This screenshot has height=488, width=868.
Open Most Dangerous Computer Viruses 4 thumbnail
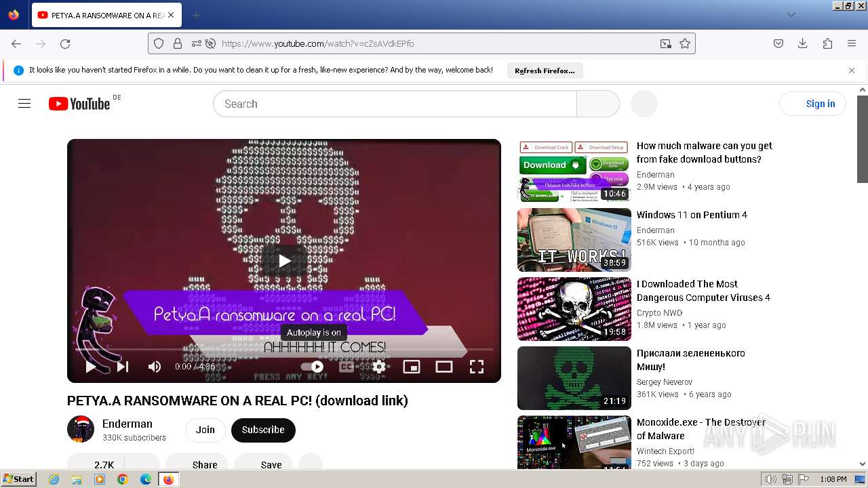tap(574, 309)
